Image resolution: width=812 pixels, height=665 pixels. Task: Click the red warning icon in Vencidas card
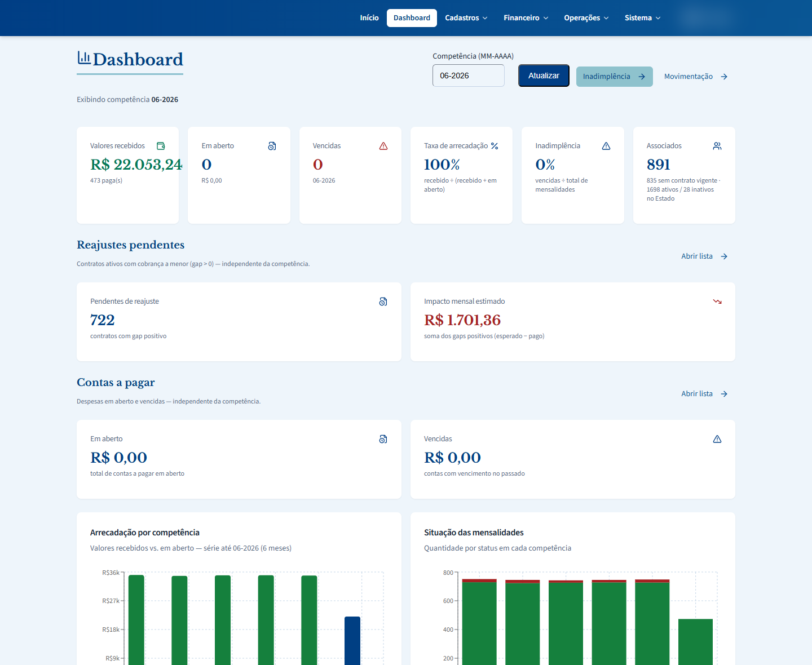pyautogui.click(x=383, y=146)
